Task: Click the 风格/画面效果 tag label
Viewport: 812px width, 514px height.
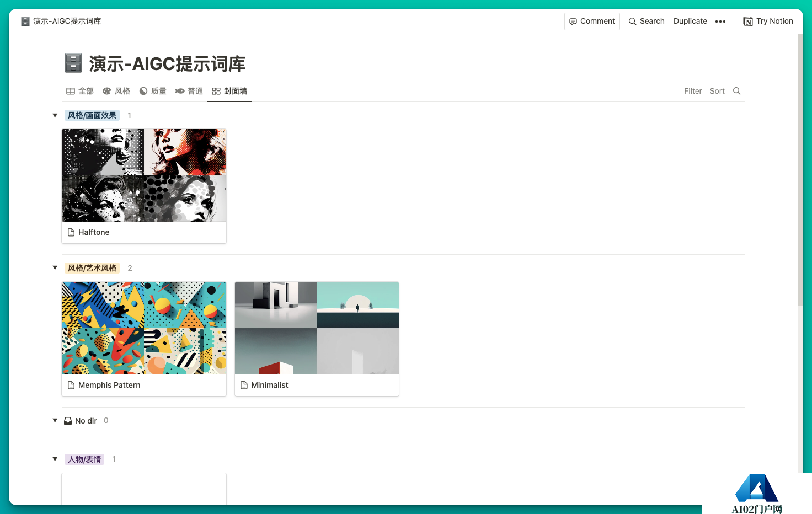Action: [92, 115]
